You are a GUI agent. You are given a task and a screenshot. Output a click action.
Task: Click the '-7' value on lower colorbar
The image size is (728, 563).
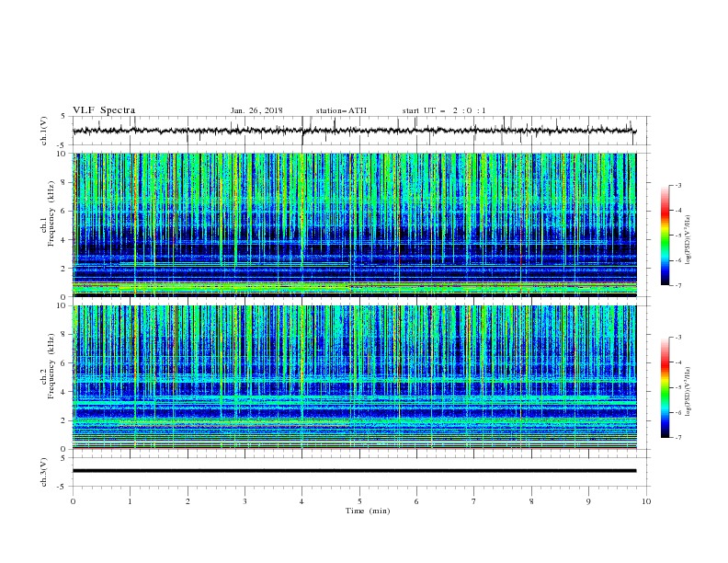(678, 437)
